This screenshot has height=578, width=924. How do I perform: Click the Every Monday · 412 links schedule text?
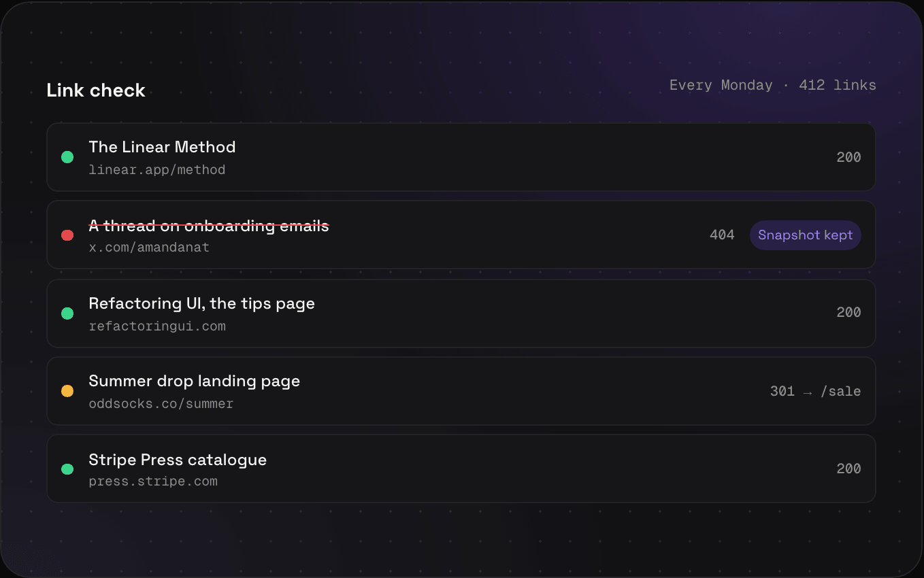click(773, 86)
